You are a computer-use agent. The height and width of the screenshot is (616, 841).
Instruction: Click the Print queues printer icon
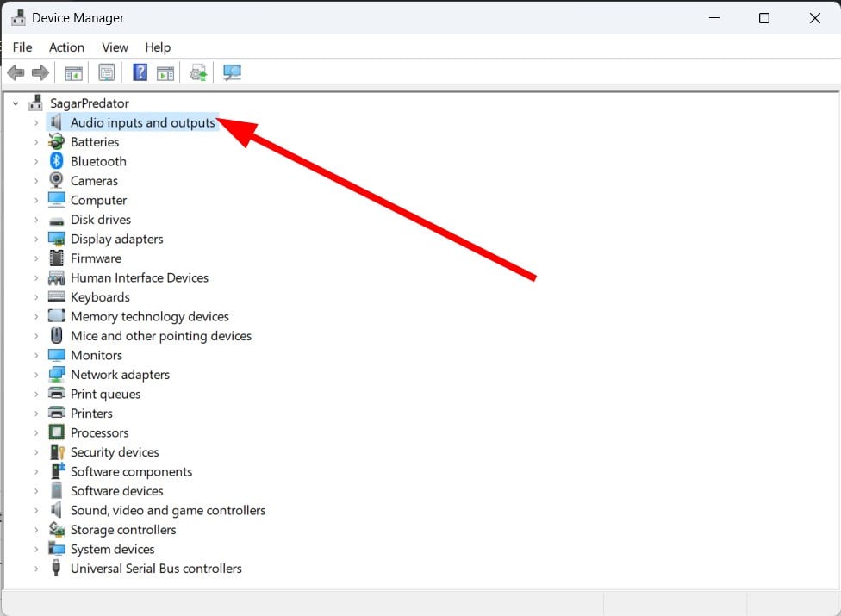[56, 393]
